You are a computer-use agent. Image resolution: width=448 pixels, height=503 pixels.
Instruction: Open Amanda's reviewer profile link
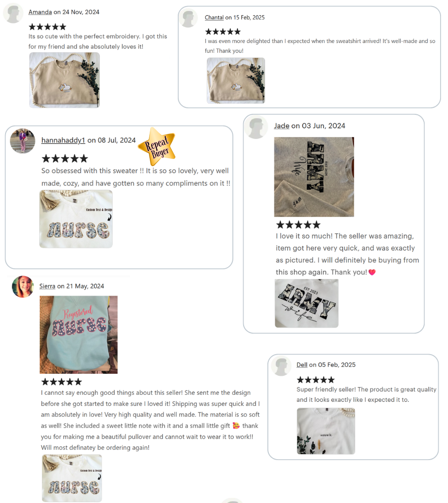(x=40, y=12)
